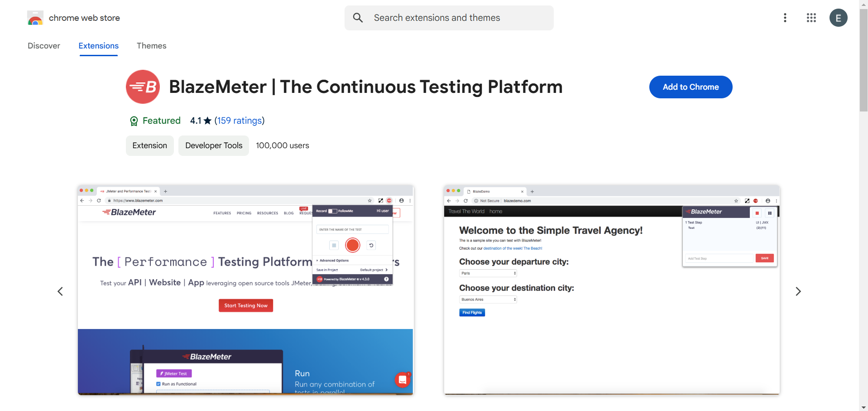Click the 100,000 users text
The image size is (868, 411).
[x=283, y=145]
